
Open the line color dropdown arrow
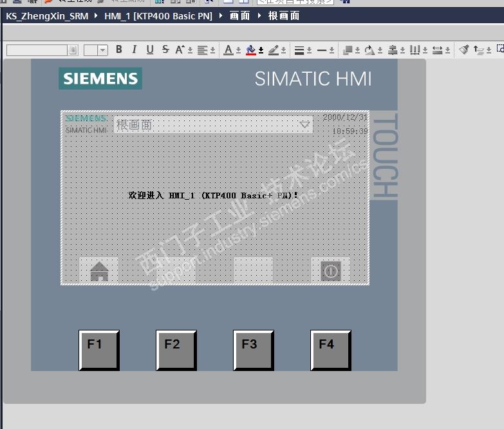point(283,50)
